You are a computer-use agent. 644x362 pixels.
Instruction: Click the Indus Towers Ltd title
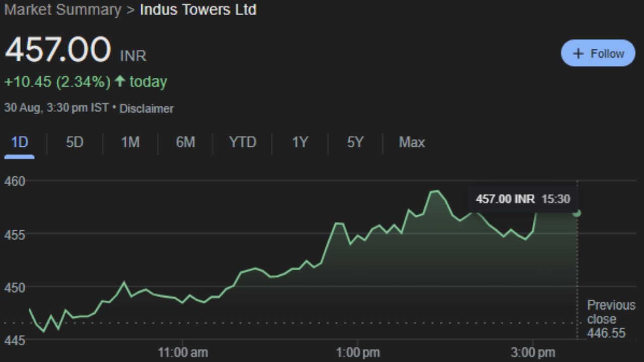(x=198, y=10)
